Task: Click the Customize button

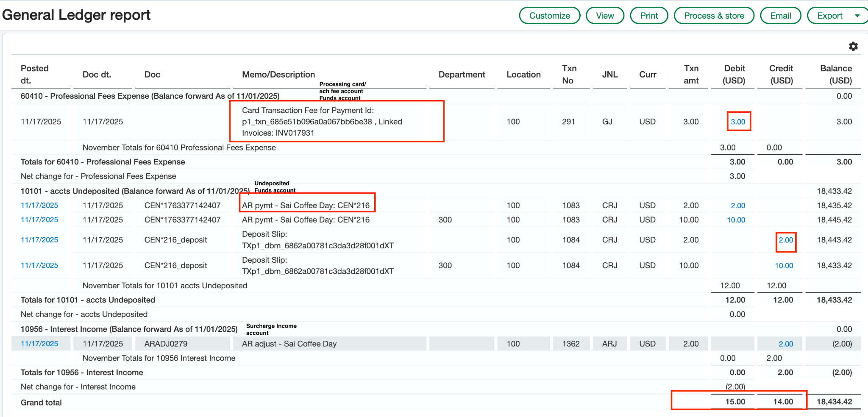Action: click(x=549, y=16)
